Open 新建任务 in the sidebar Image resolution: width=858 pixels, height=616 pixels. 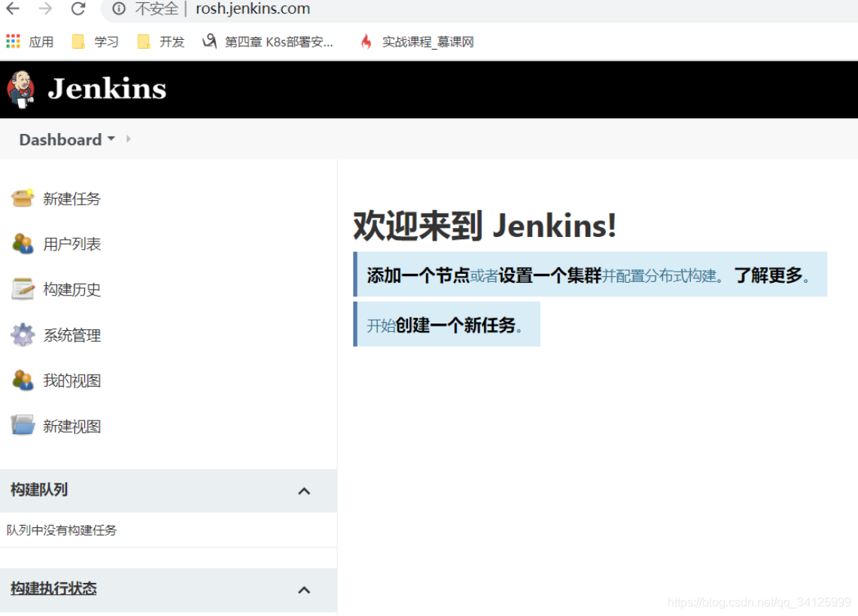[x=71, y=199]
